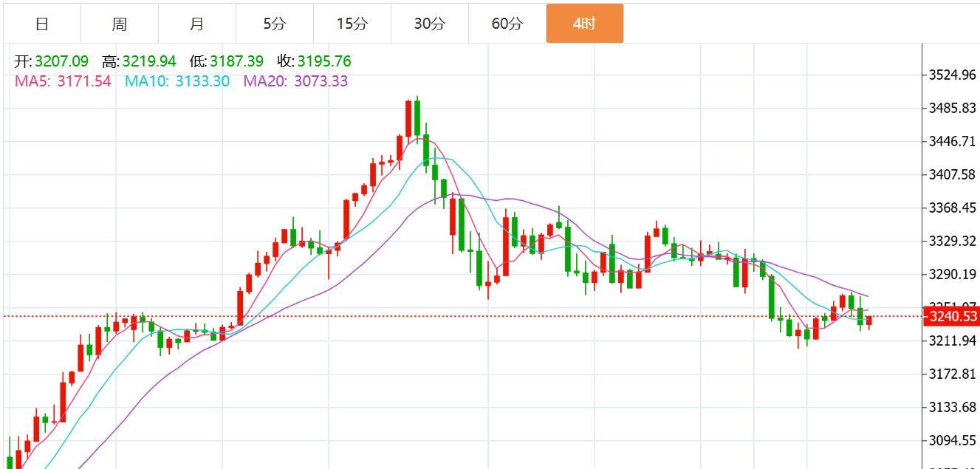Viewport: 980px width, 469px height.
Task: Click the 低 low price value 3187.39
Action: tap(236, 61)
